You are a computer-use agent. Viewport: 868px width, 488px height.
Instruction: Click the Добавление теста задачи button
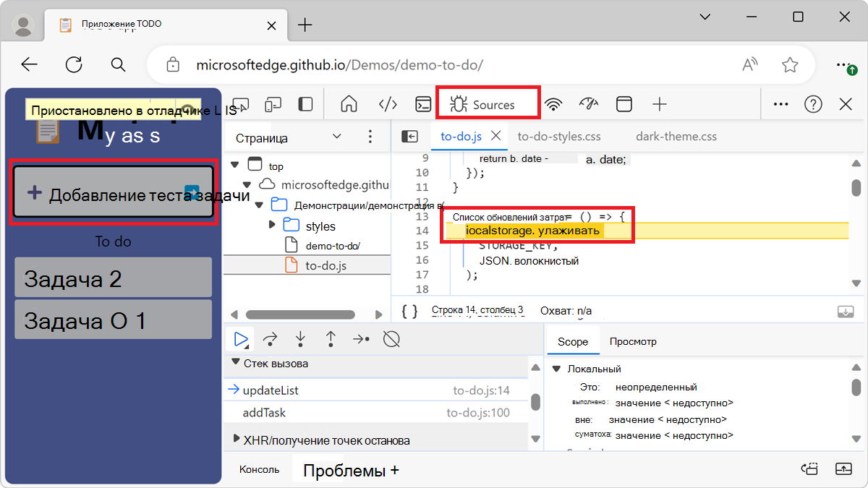click(112, 192)
